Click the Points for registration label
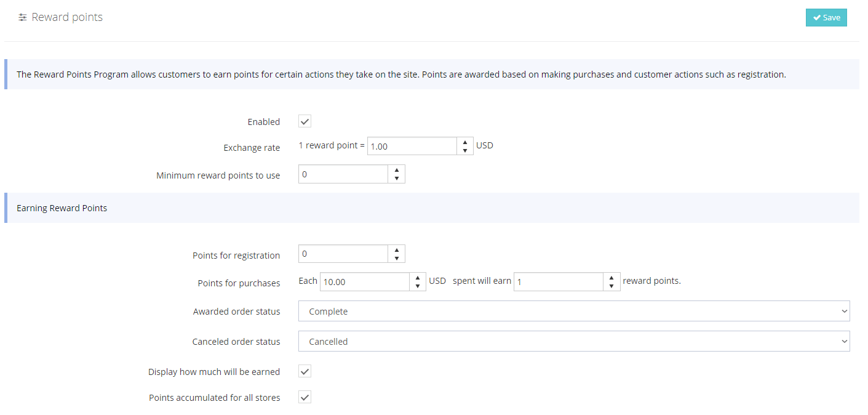 click(236, 256)
